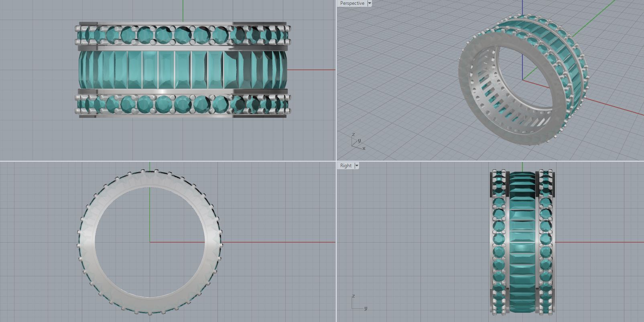Click the Perspective viewport title label

[x=352, y=3]
